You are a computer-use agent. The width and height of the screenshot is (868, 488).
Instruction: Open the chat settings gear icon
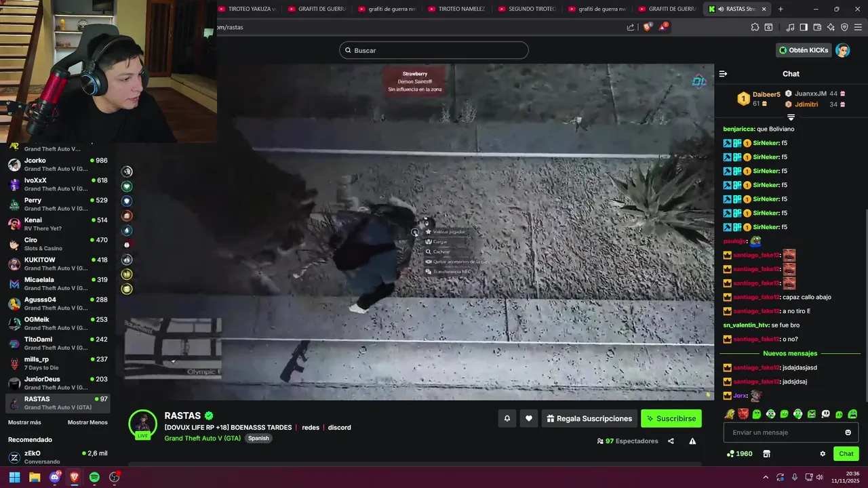823,453
